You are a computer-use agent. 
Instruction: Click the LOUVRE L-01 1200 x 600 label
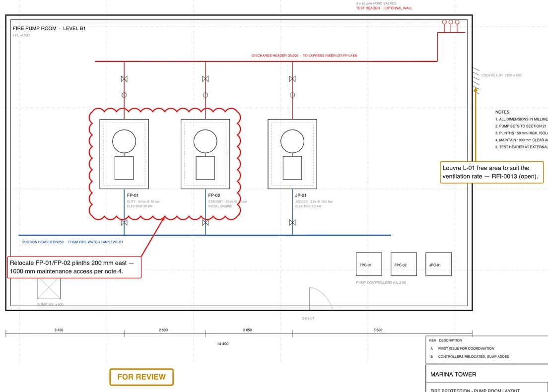tap(501, 75)
